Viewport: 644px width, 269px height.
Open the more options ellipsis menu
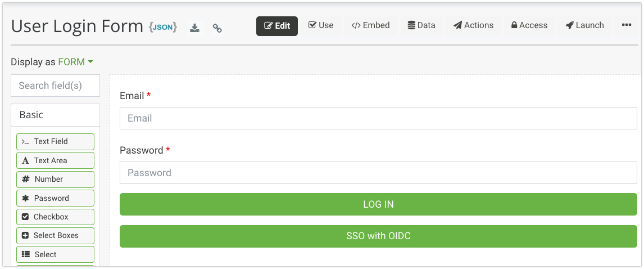[627, 25]
